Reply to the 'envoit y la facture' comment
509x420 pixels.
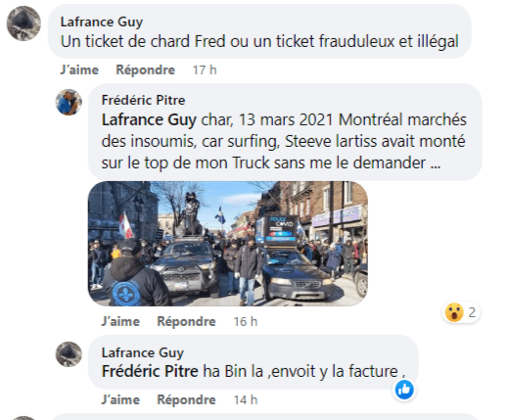click(186, 399)
